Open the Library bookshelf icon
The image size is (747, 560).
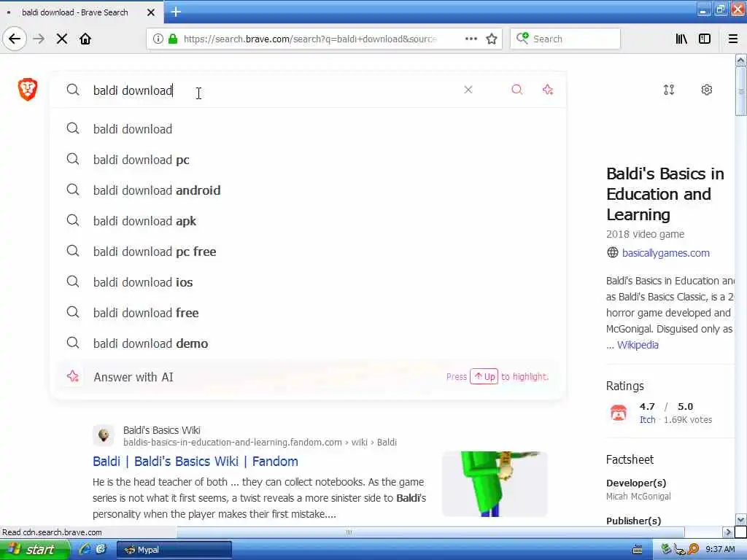[681, 39]
